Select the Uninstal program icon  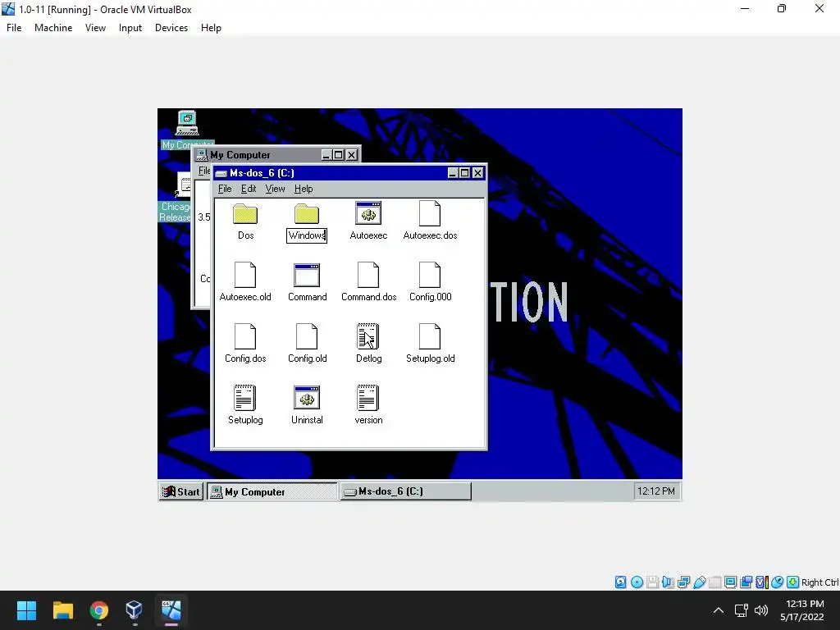307,398
